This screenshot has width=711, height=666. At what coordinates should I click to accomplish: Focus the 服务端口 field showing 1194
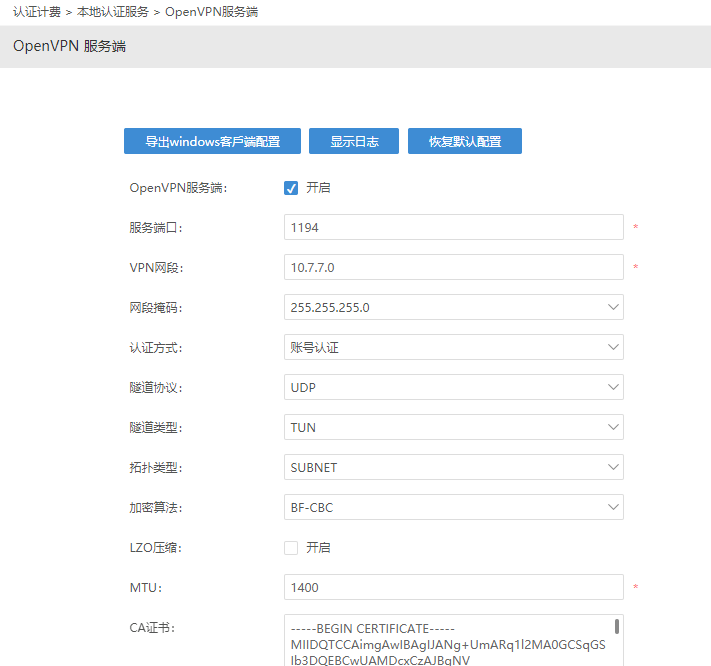454,227
